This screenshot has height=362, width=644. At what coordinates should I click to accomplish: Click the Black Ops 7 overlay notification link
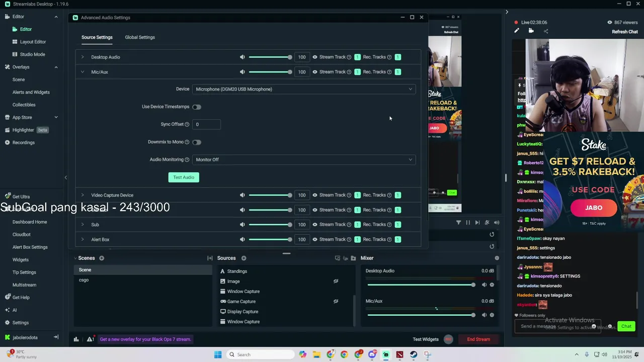(x=145, y=339)
